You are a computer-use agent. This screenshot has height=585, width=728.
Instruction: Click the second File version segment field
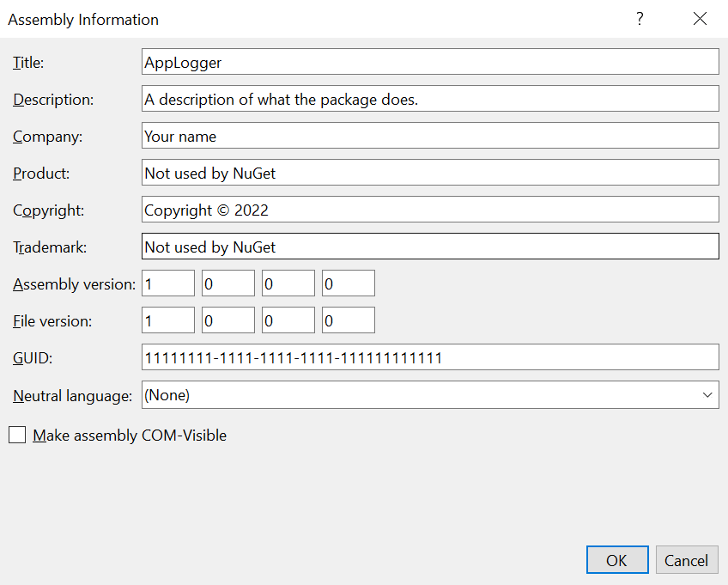pyautogui.click(x=227, y=320)
